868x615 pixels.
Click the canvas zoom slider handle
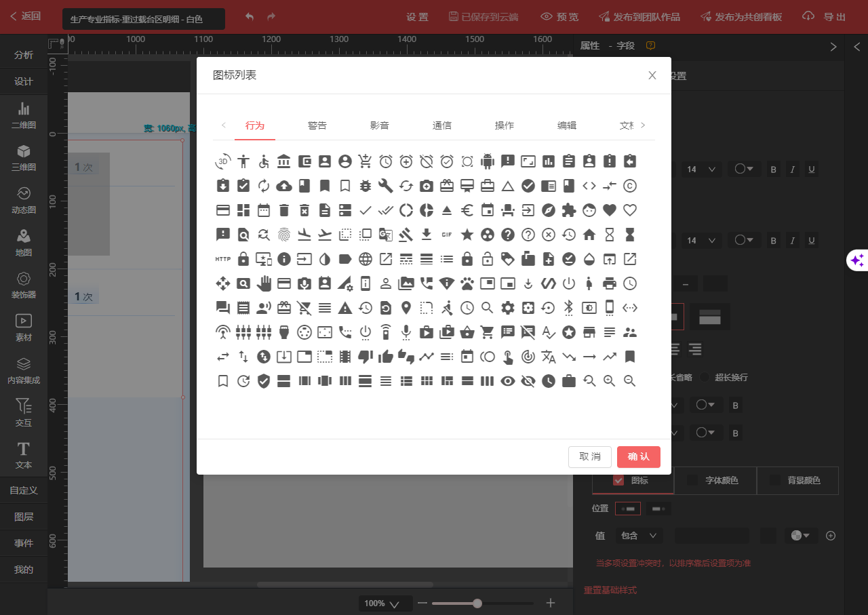[477, 603]
